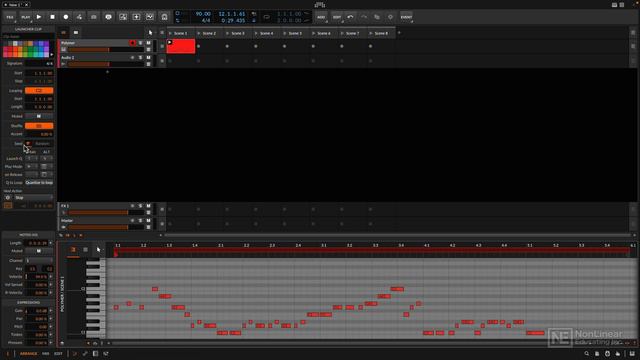Toggle the clip Shuffle button
Viewport: 640px width, 360px height.
pos(39,126)
